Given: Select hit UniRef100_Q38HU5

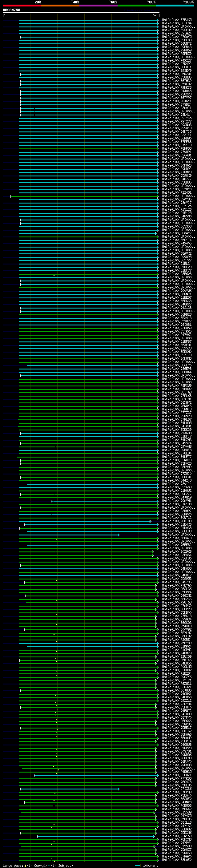Looking at the screenshot, I should (x=177, y=78).
